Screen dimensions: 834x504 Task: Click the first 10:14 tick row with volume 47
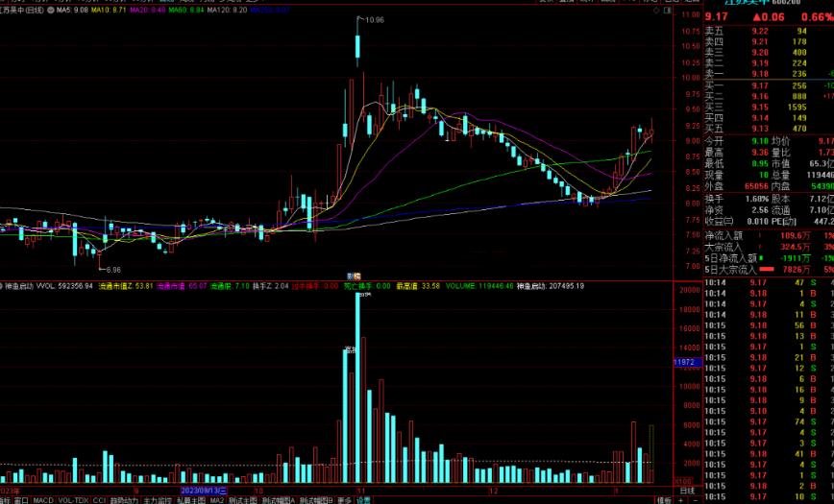click(769, 282)
